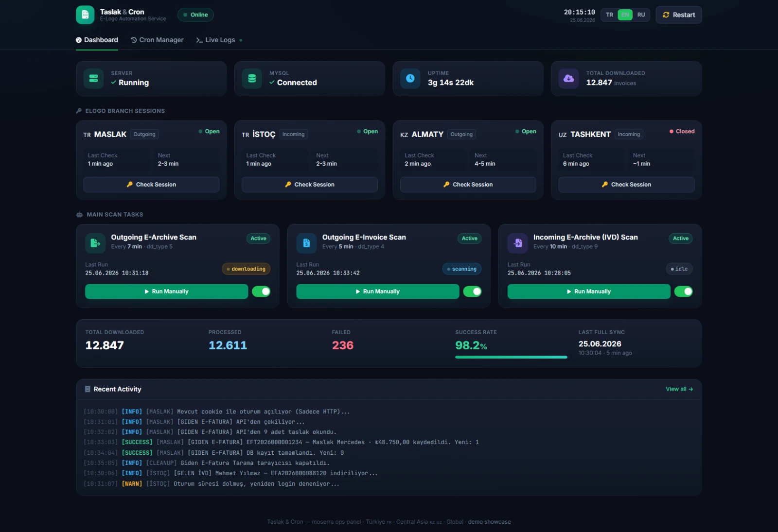Check session for the İSTOÇ branch
The height and width of the screenshot is (532, 778).
point(310,185)
